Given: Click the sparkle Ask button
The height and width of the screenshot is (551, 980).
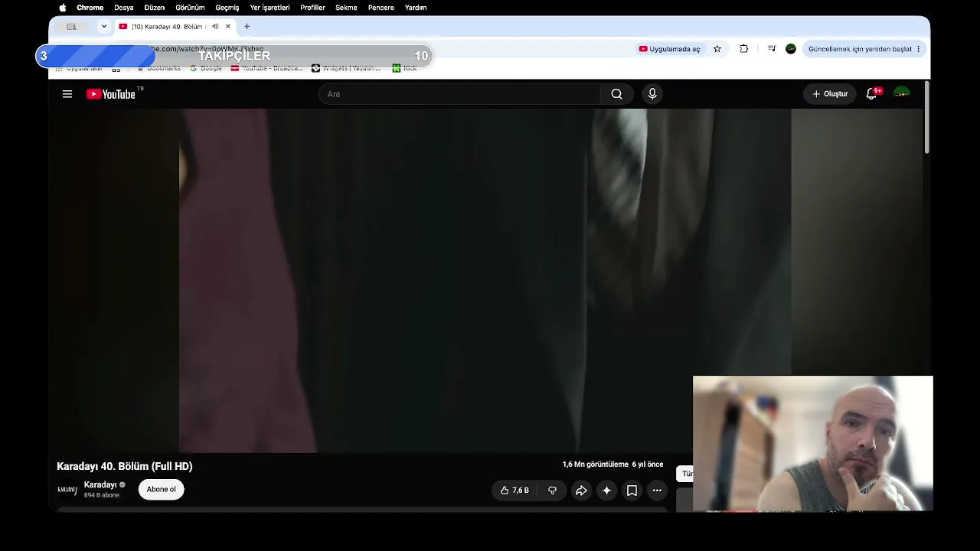Looking at the screenshot, I should [606, 491].
